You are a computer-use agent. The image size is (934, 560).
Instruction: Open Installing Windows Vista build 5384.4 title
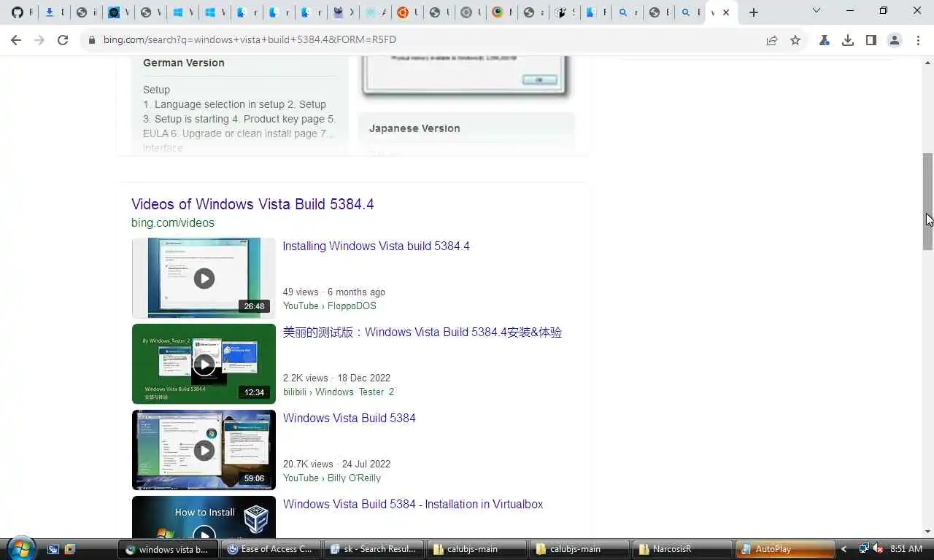376,246
